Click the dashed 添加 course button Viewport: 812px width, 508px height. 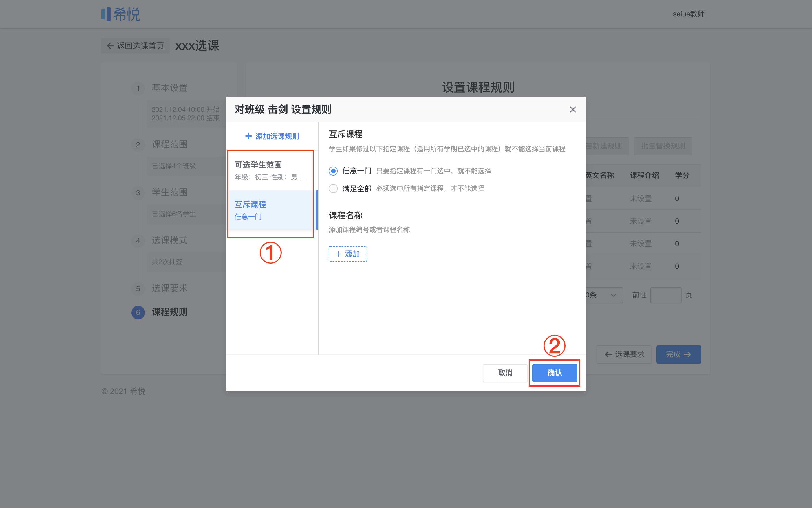[x=348, y=254]
